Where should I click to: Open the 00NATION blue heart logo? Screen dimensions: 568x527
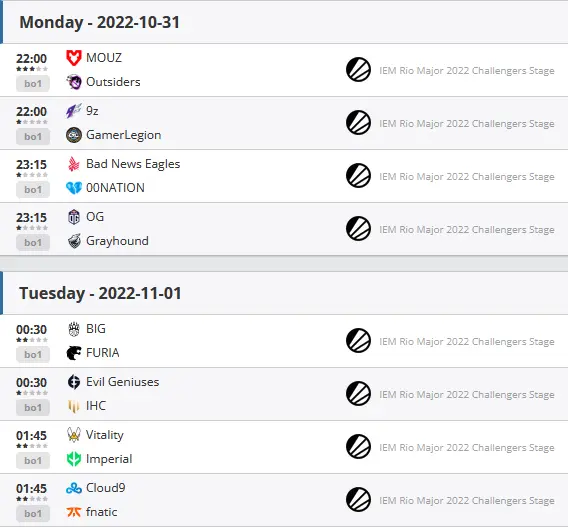click(x=74, y=188)
